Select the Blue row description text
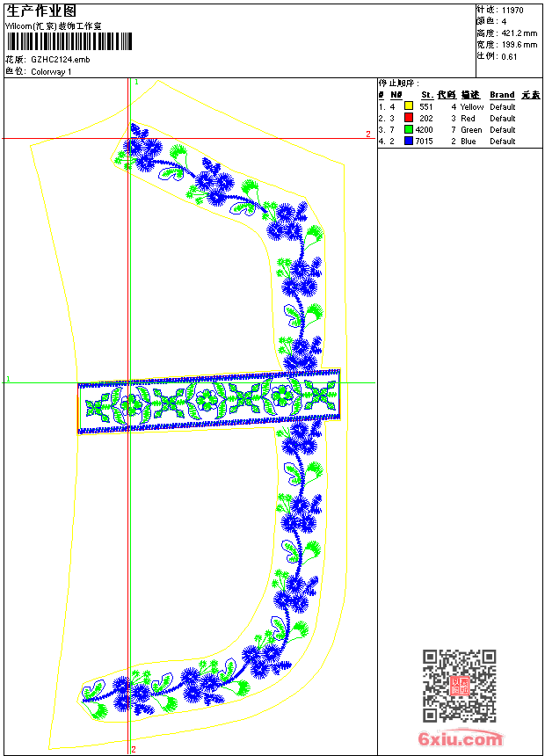The width and height of the screenshot is (545, 756). (x=468, y=141)
